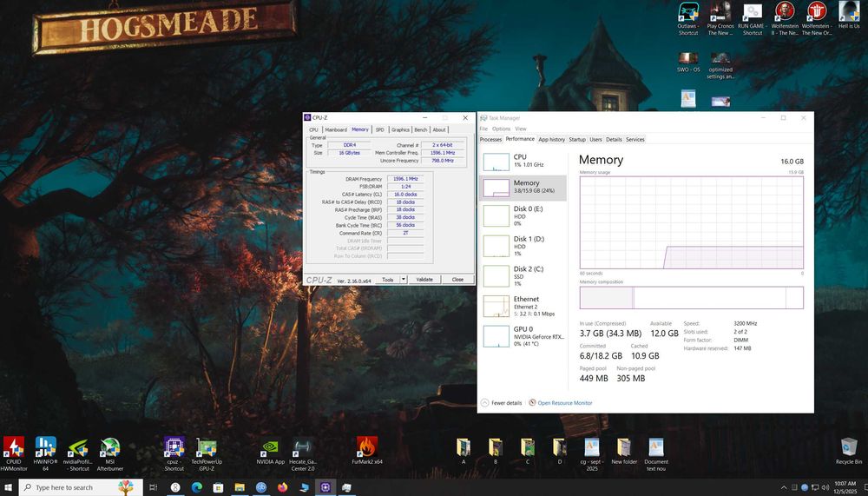Viewport: 868px width, 496px height.
Task: Expand the Tools dropdown arrow in CPU-Z
Action: pos(404,280)
